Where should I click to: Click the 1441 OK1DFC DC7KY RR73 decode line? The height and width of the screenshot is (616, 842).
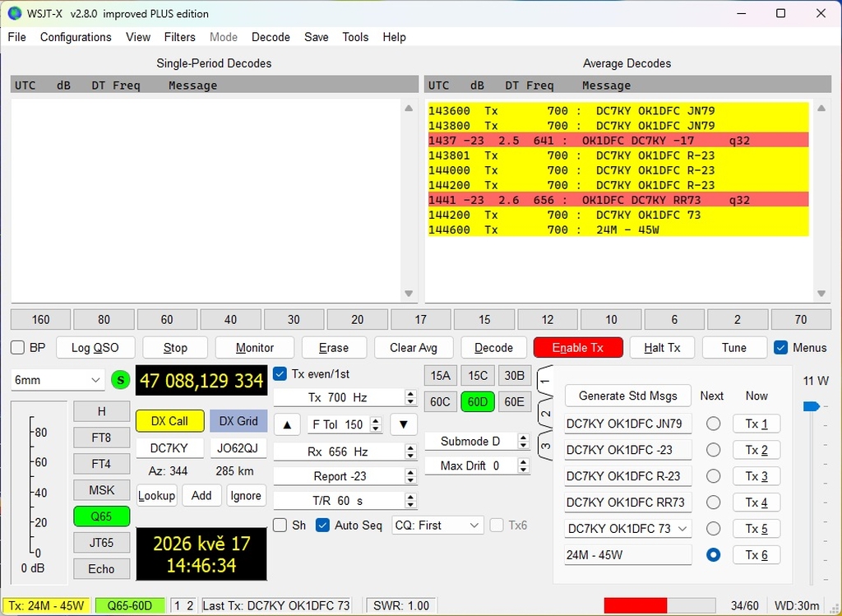618,200
